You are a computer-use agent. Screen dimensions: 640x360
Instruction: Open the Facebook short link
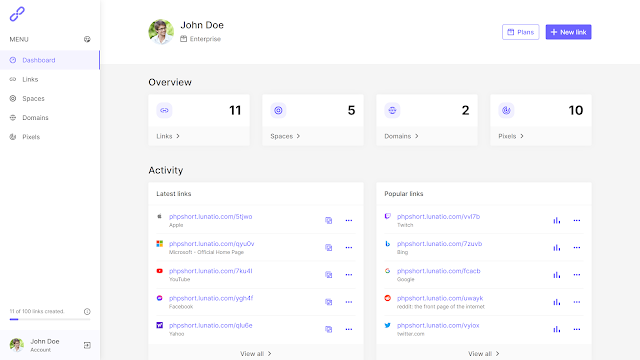coord(211,298)
